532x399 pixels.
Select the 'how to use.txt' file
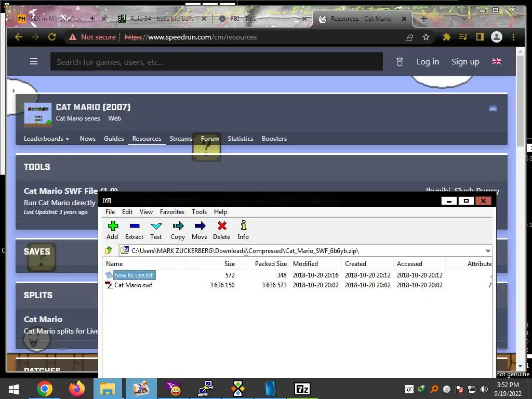pyautogui.click(x=134, y=275)
